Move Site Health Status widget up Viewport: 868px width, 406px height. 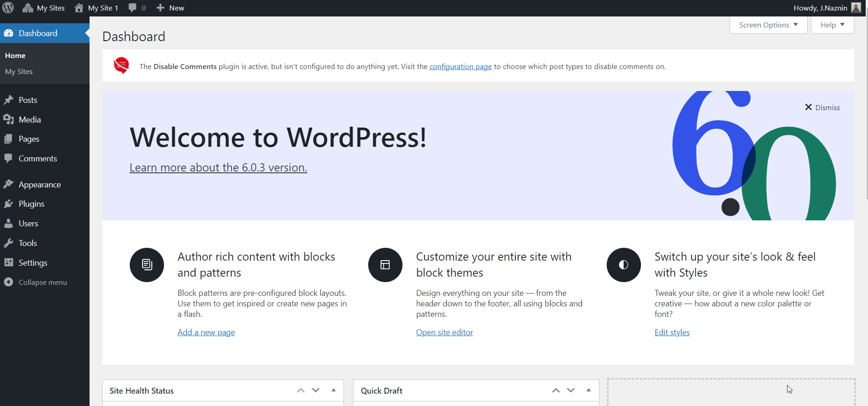click(301, 390)
